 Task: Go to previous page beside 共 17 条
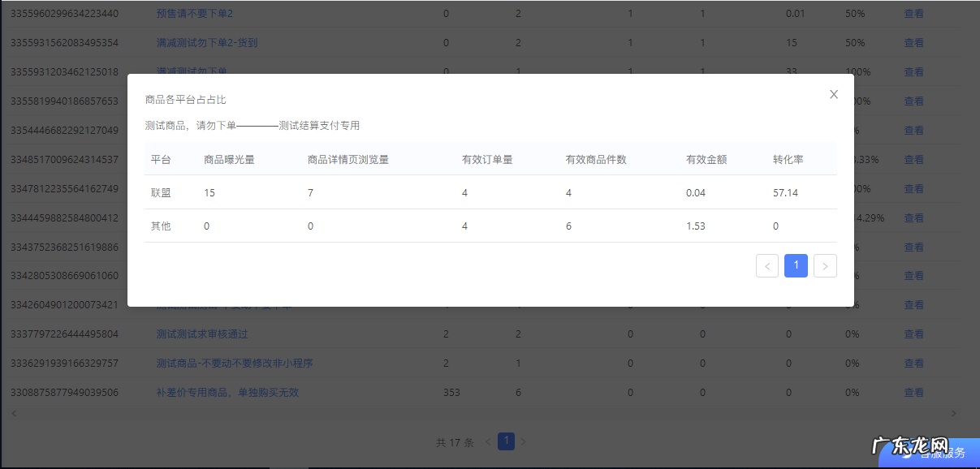(488, 442)
